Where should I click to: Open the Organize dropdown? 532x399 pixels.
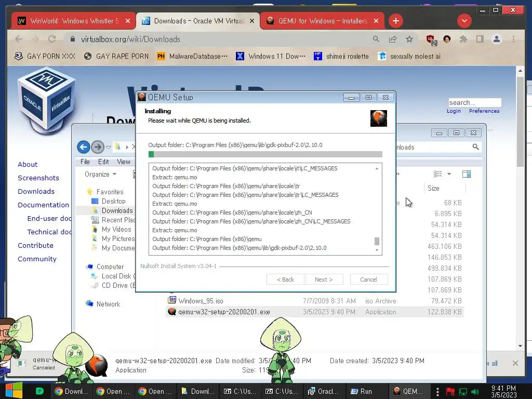click(x=100, y=174)
